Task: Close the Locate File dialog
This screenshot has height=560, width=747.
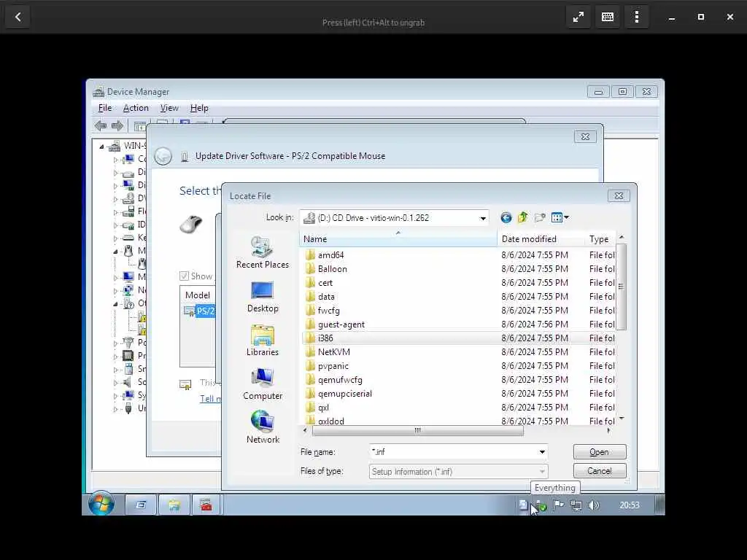Action: pos(619,195)
